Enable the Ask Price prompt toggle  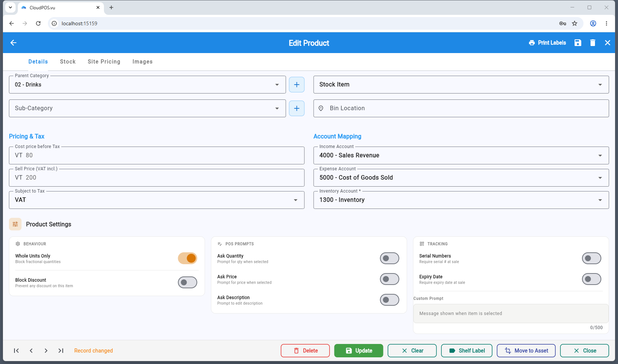click(389, 279)
